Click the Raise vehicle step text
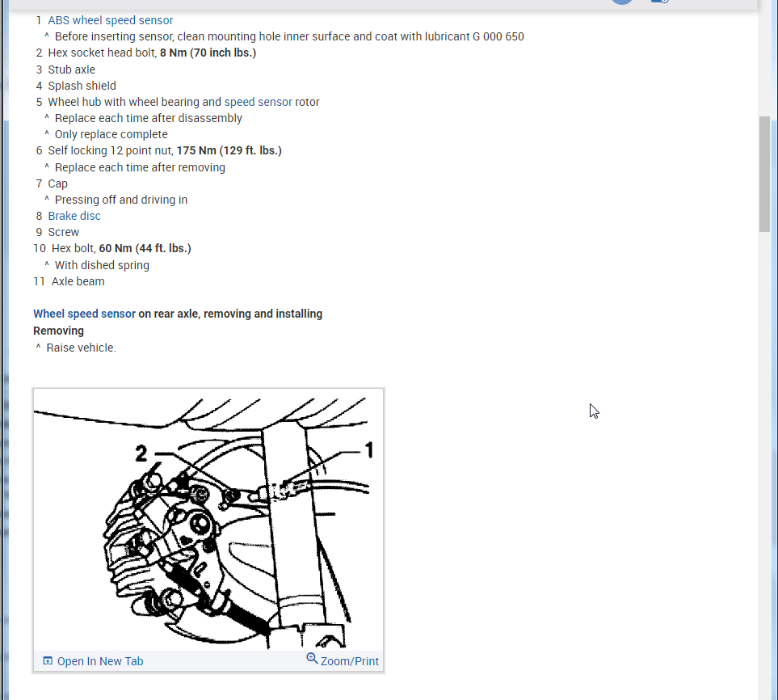The image size is (778, 700). coord(81,348)
